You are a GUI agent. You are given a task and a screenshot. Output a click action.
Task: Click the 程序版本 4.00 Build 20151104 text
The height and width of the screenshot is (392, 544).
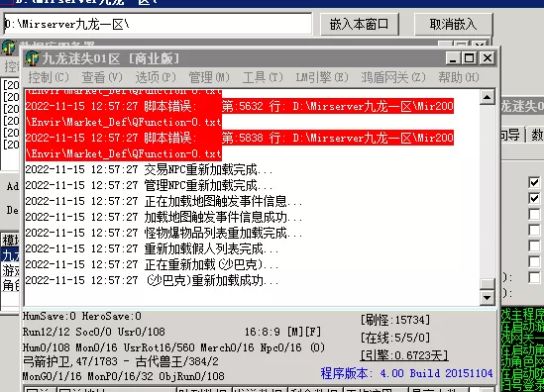(406, 373)
